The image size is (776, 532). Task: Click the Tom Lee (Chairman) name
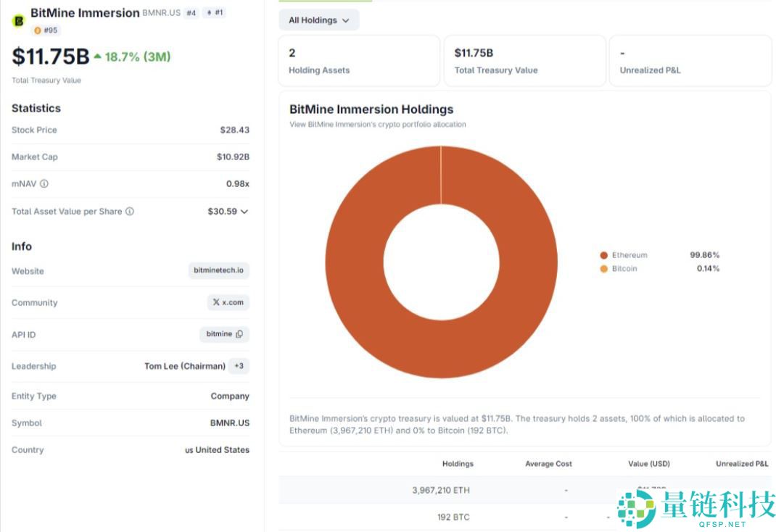click(x=185, y=366)
